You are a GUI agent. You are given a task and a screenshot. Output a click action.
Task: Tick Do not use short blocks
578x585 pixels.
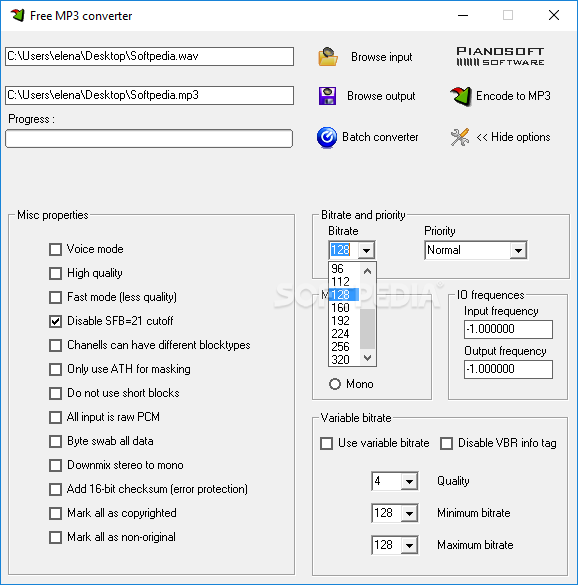(x=55, y=393)
